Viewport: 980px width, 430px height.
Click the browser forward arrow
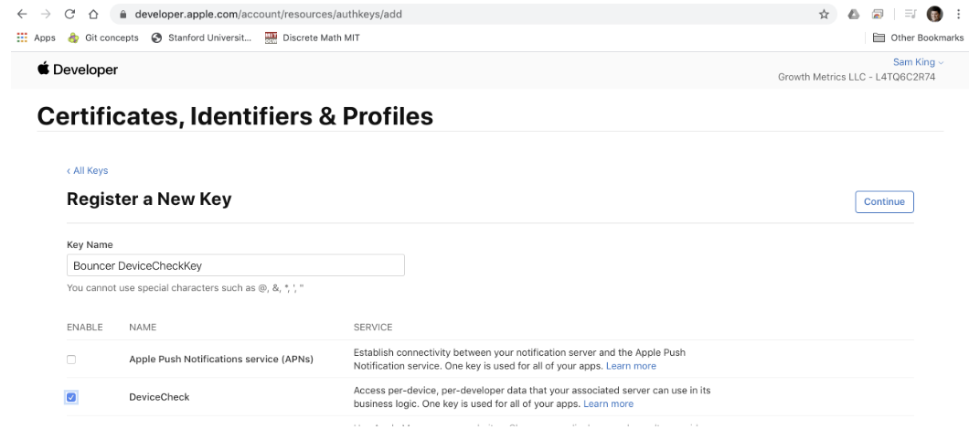pos(46,14)
